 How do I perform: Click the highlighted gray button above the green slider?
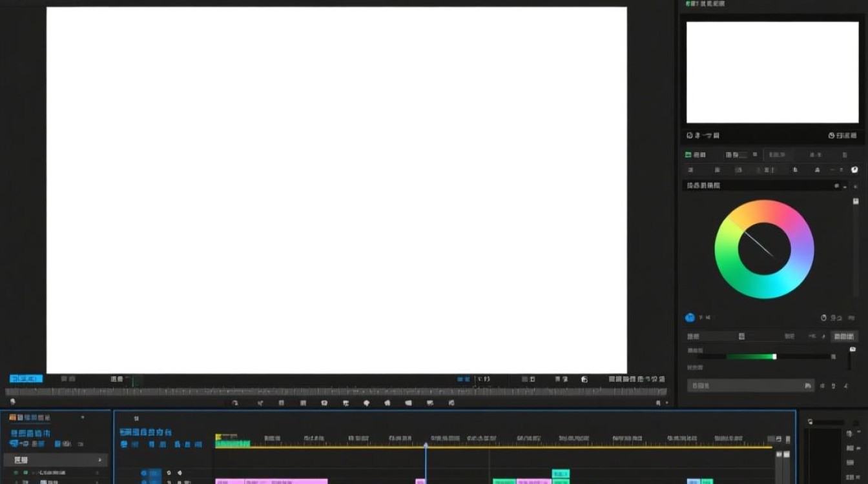(843, 336)
